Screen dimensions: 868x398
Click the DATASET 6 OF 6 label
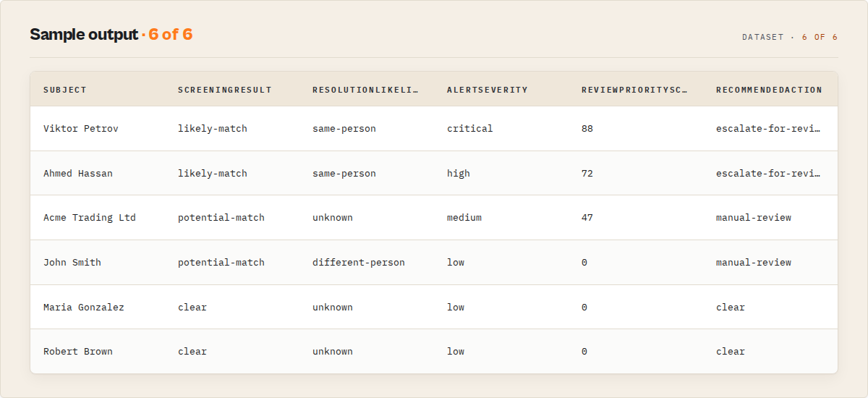click(790, 37)
